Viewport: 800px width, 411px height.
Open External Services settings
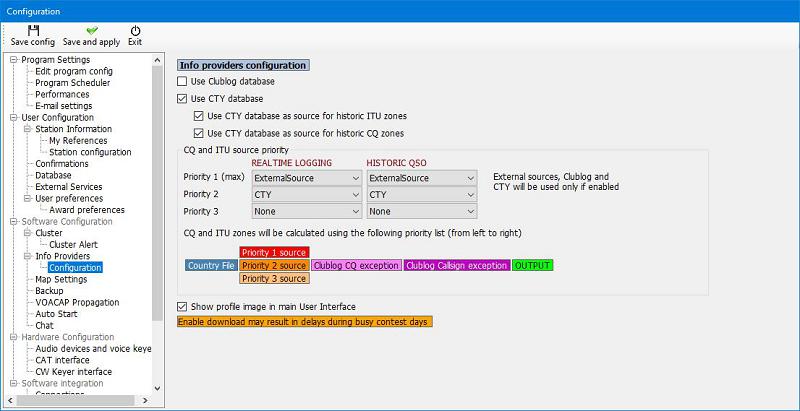click(x=69, y=187)
